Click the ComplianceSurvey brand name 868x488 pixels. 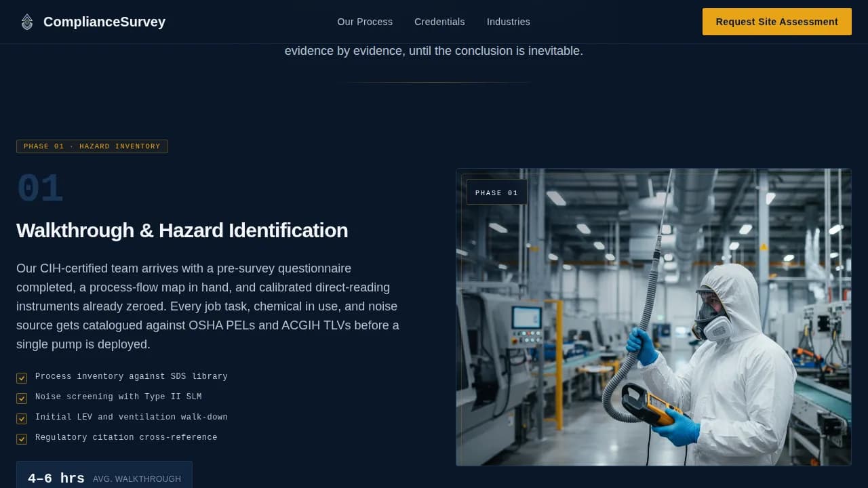[104, 22]
